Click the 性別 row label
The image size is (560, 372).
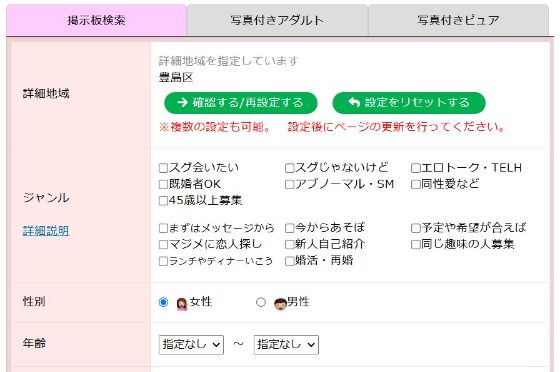tap(34, 301)
